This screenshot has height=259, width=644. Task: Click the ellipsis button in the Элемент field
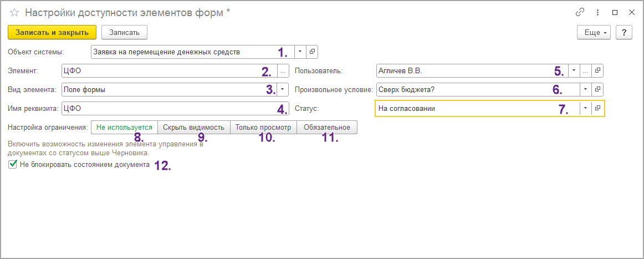click(x=283, y=70)
